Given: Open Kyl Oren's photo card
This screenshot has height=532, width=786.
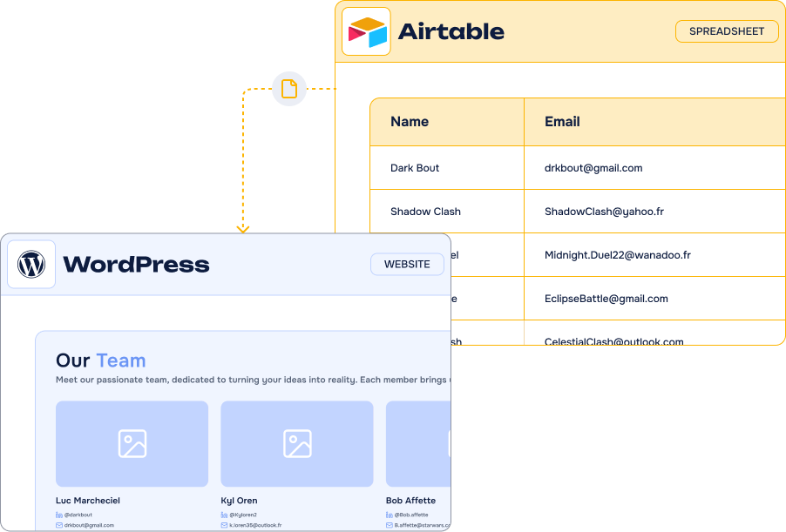Looking at the screenshot, I should 297,444.
